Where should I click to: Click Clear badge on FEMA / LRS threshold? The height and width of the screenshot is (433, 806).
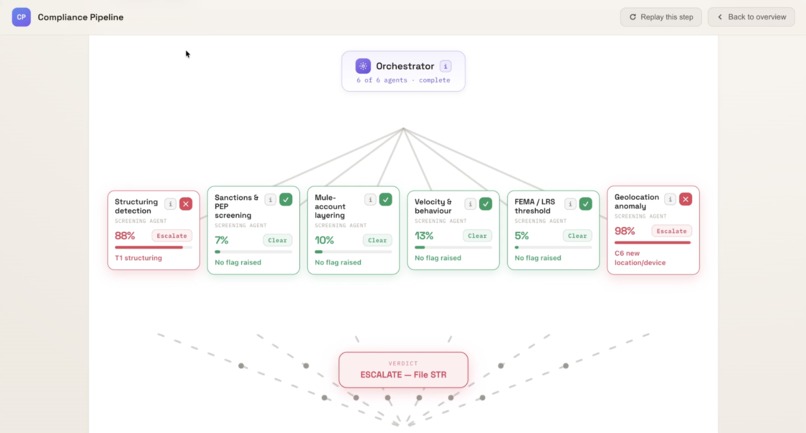click(577, 236)
